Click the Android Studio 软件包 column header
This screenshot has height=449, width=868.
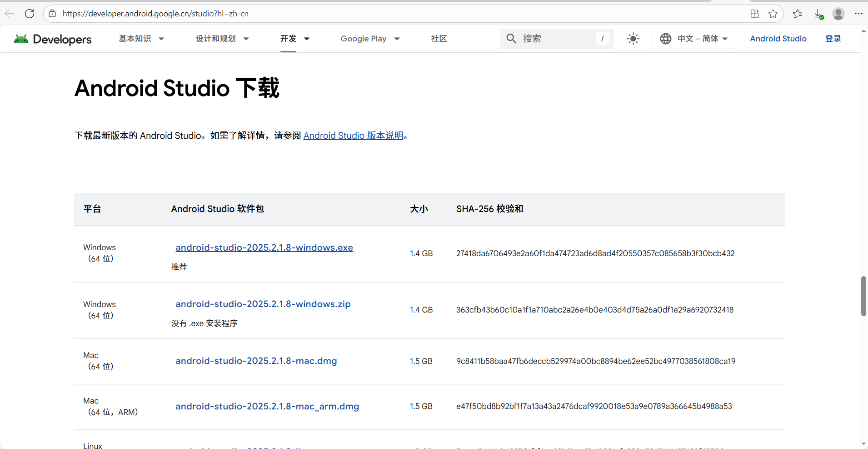point(217,209)
